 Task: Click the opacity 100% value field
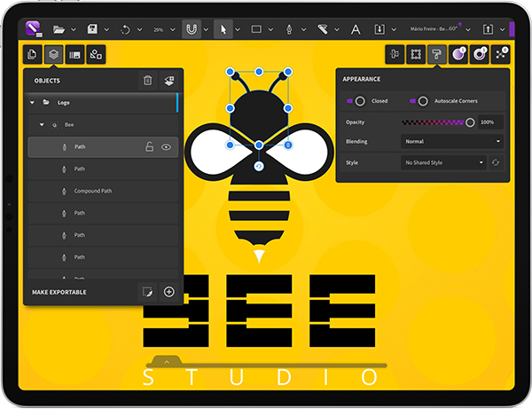tap(490, 122)
